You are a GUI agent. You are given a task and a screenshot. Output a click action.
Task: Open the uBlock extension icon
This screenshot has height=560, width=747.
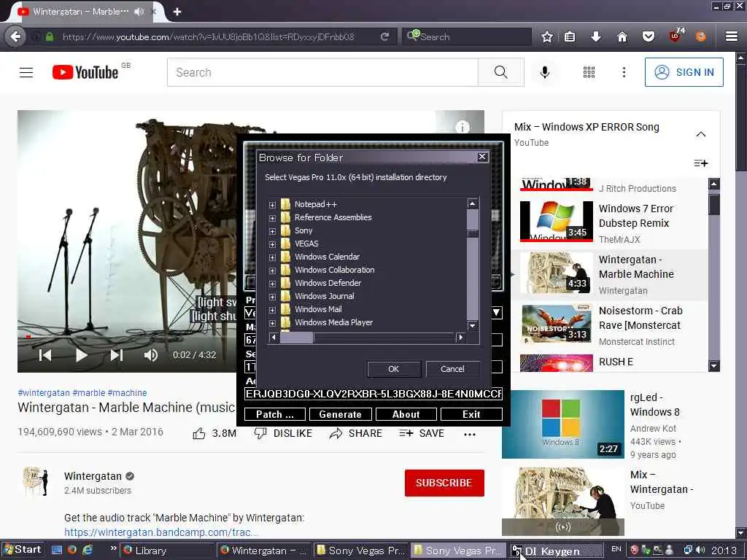(x=676, y=36)
